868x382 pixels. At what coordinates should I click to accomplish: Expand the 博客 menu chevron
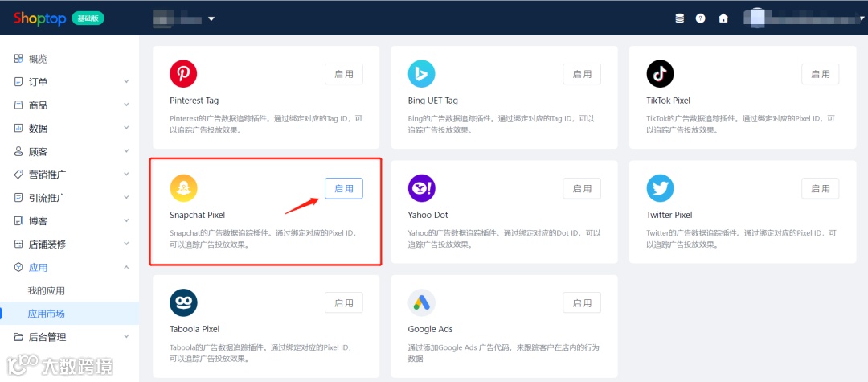(x=126, y=221)
